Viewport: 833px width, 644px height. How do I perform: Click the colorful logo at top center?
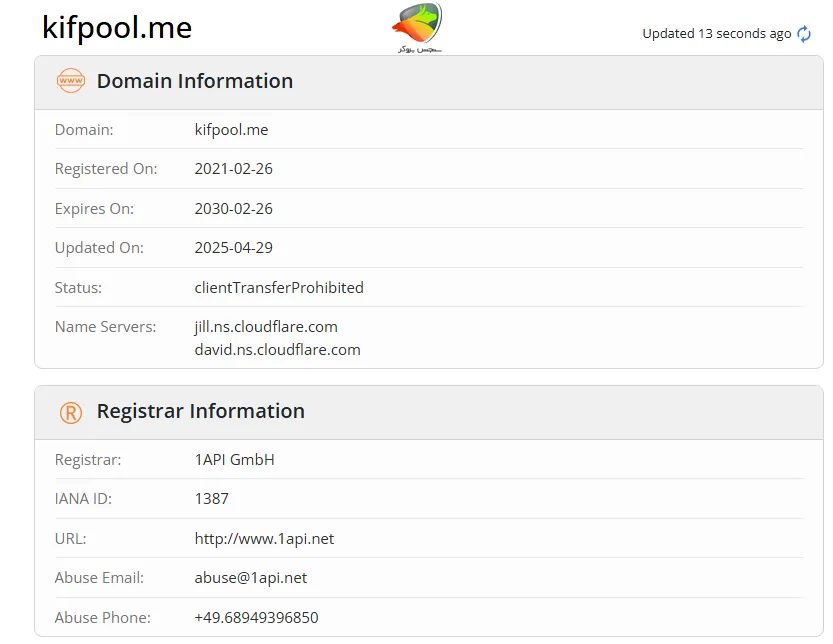click(417, 27)
